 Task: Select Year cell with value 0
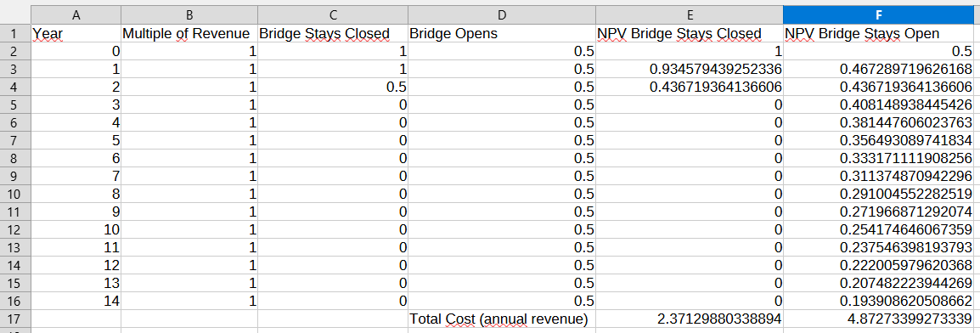76,51
